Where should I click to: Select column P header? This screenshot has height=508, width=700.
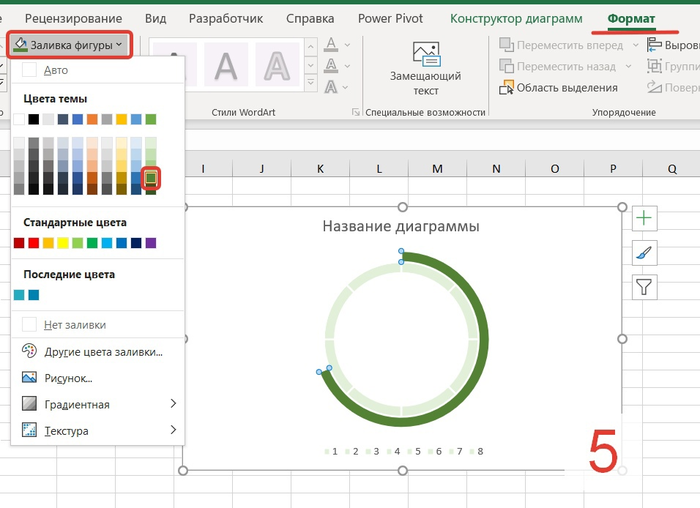point(613,169)
